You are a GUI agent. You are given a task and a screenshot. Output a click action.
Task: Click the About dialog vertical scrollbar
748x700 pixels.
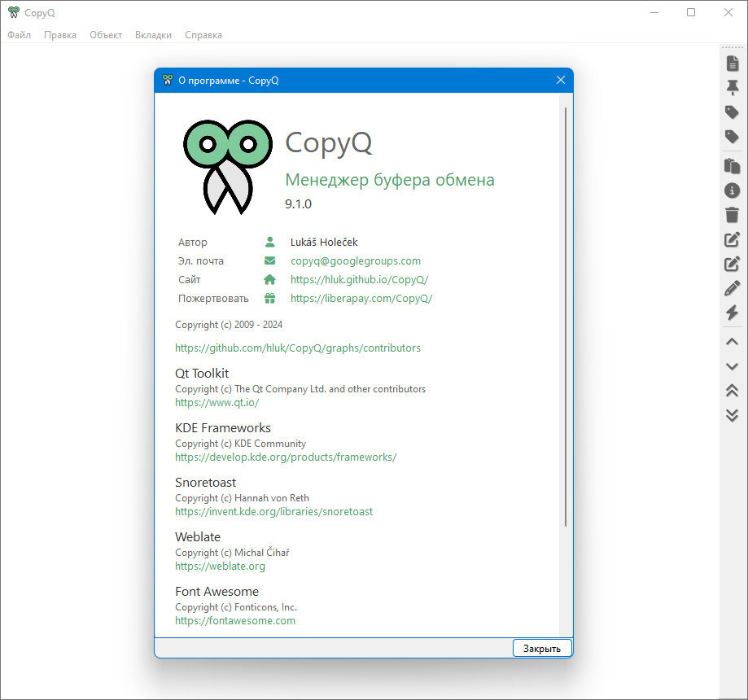566,317
